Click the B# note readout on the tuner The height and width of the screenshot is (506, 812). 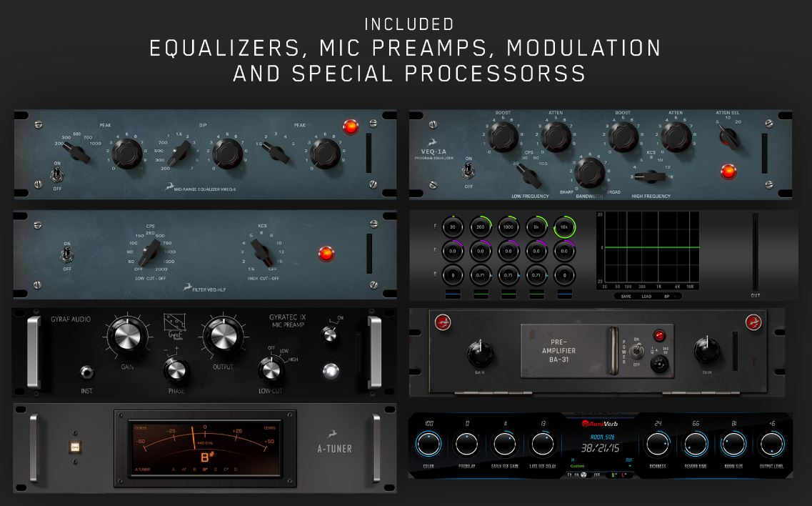click(207, 457)
